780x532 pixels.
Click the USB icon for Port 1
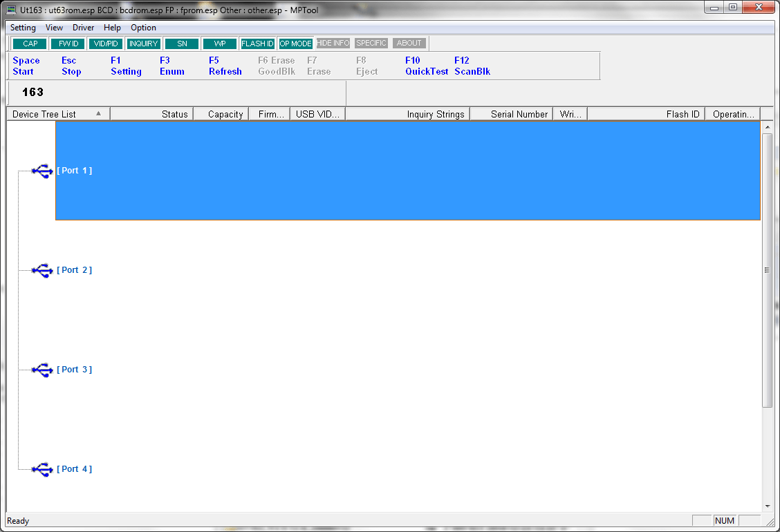coord(42,171)
